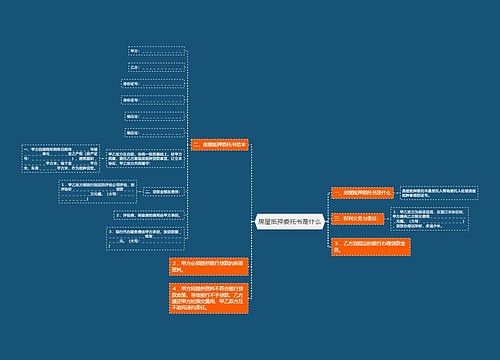Click the 二、贷款金额及费用 node

(x=164, y=192)
